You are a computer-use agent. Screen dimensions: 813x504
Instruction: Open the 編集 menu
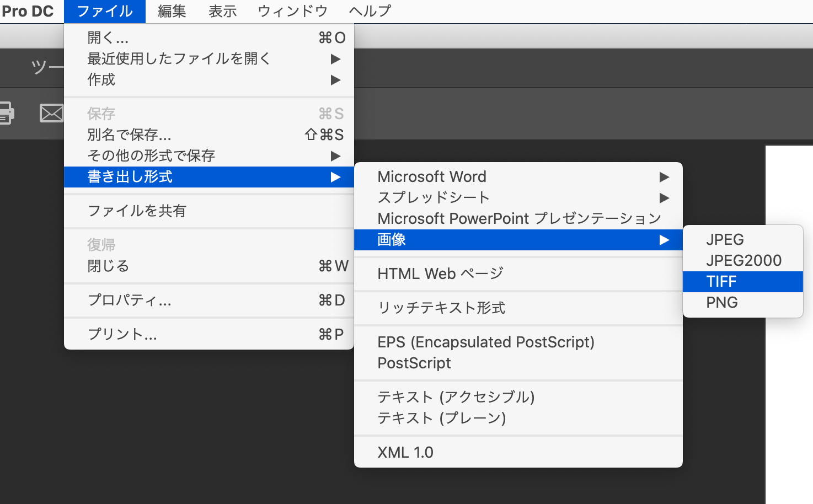(x=172, y=11)
